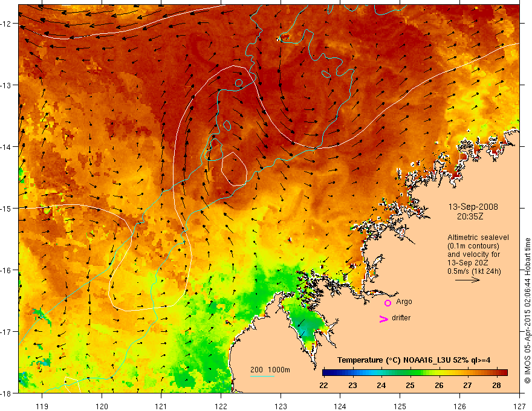
Task: Click latitude axis label -16
Action: 7,270
